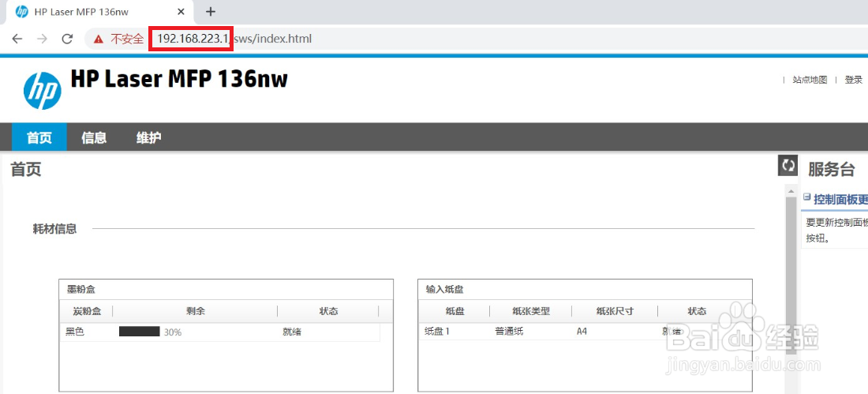Reload the page with the refresh icon

pyautogui.click(x=67, y=39)
